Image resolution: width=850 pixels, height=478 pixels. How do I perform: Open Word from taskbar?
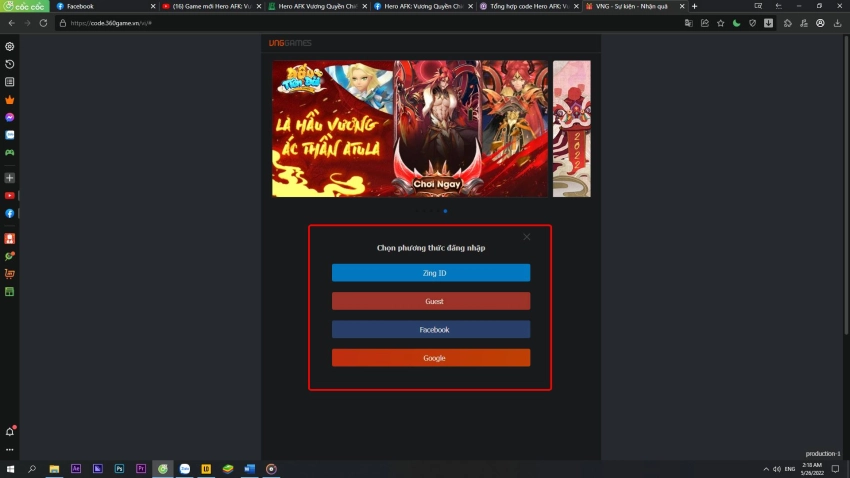coord(249,469)
